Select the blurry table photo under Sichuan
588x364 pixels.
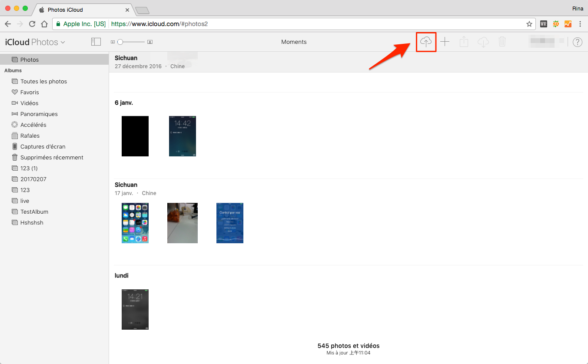[x=183, y=223]
